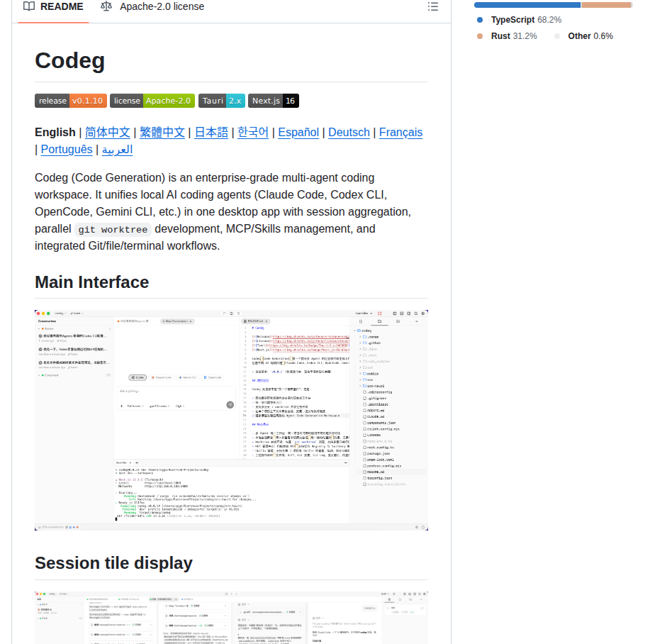Open the README tab

[53, 6]
